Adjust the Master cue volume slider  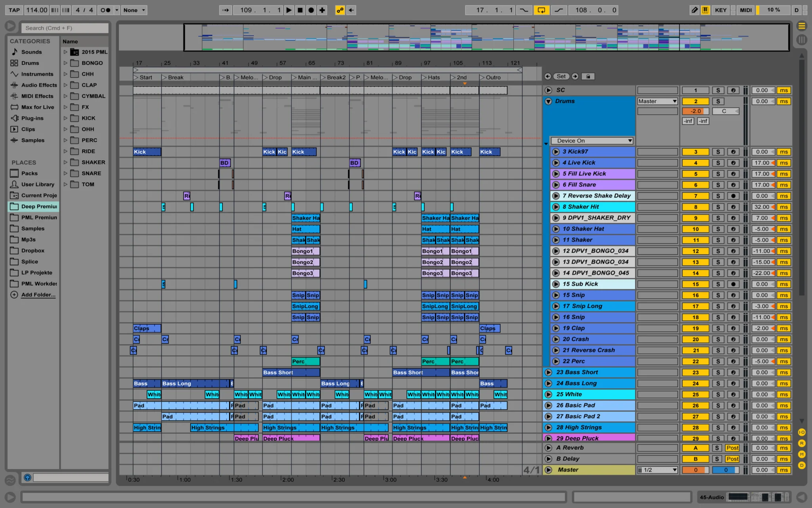(x=726, y=470)
